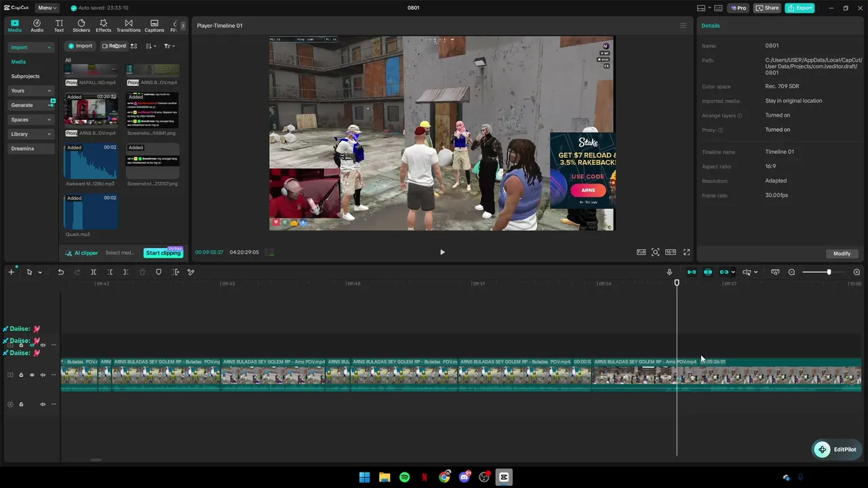Click the zoom out magnifier on timeline
This screenshot has height=488, width=868.
point(791,272)
